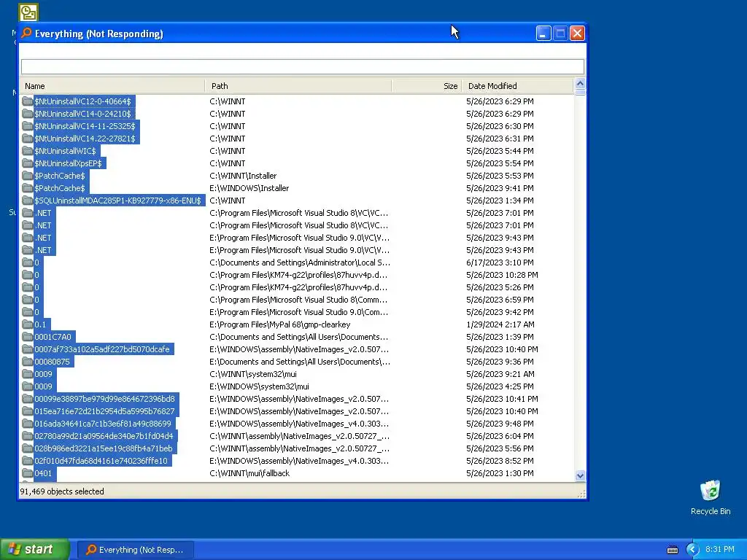This screenshot has height=560, width=747.
Task: Click folder icon of $SQLUninstallMDAC28SP1 row
Action: pos(27,201)
